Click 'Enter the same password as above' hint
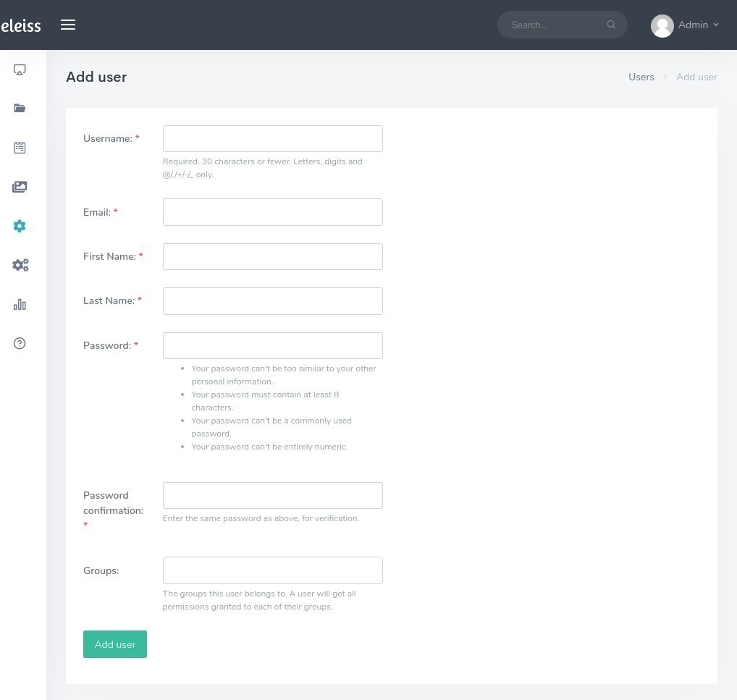This screenshot has height=700, width=737. 261,518
